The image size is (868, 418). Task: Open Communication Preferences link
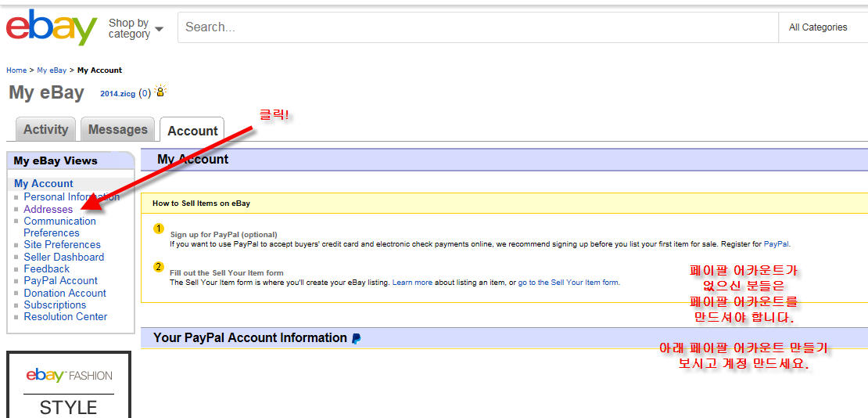[x=59, y=227]
